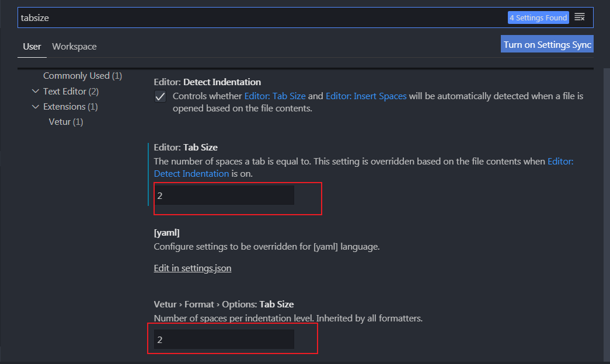Click the Editor: Tab Size heading
Image resolution: width=610 pixels, height=364 pixels.
[186, 148]
